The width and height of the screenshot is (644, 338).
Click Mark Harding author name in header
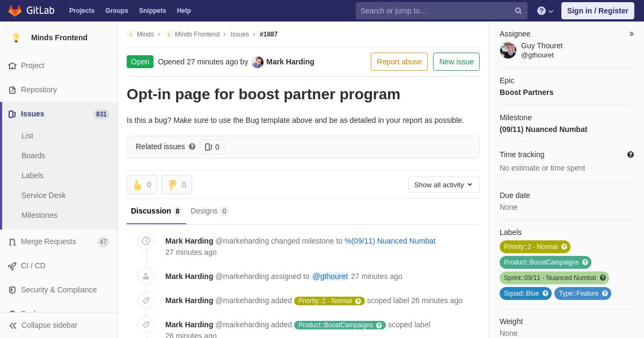pyautogui.click(x=290, y=62)
